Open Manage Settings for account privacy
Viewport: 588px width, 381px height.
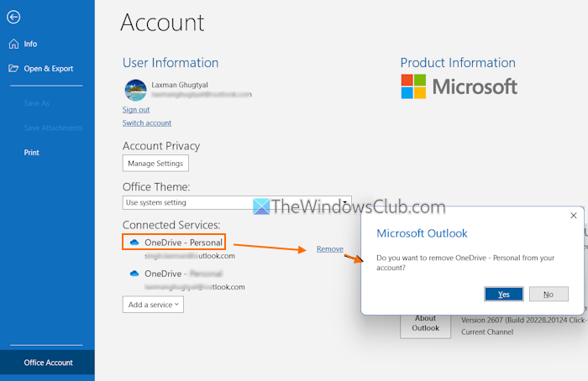[155, 164]
